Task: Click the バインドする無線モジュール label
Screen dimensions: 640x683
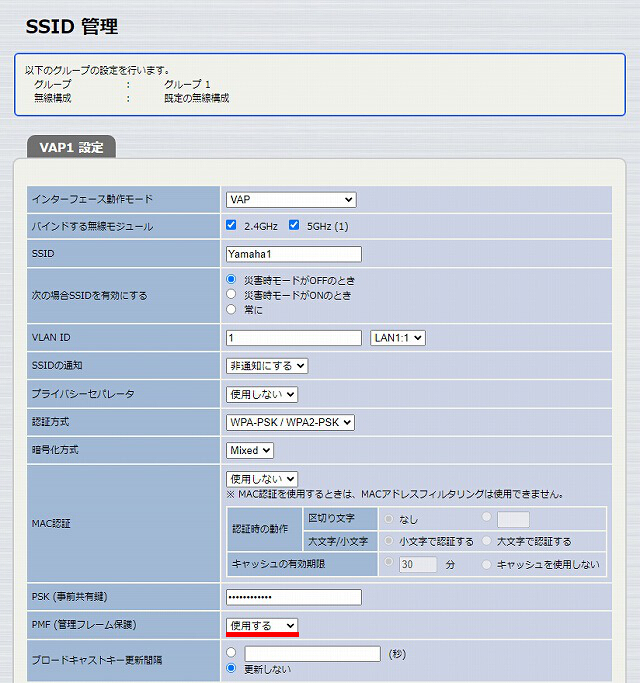Action: tap(92, 227)
